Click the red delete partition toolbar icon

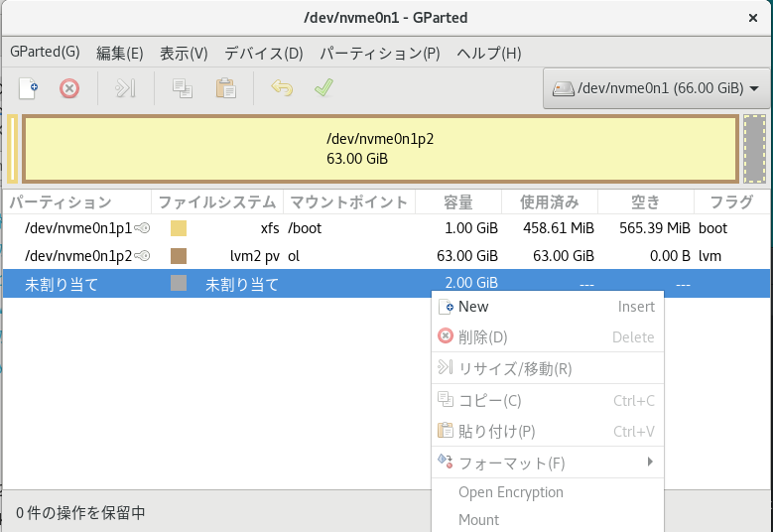pos(69,88)
